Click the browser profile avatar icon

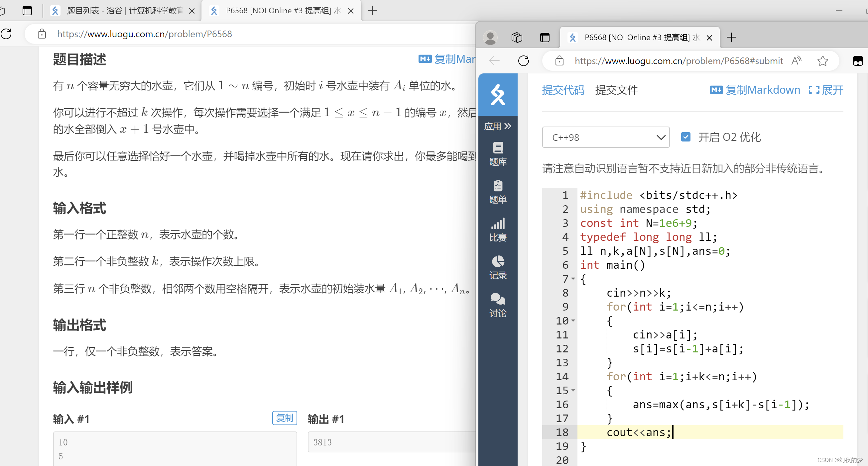pyautogui.click(x=490, y=38)
